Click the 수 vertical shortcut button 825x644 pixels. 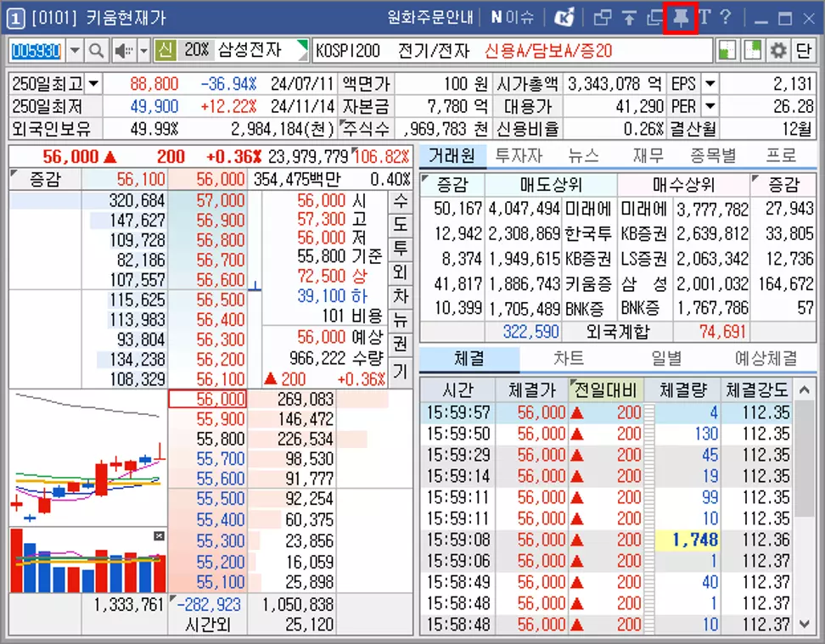point(401,200)
